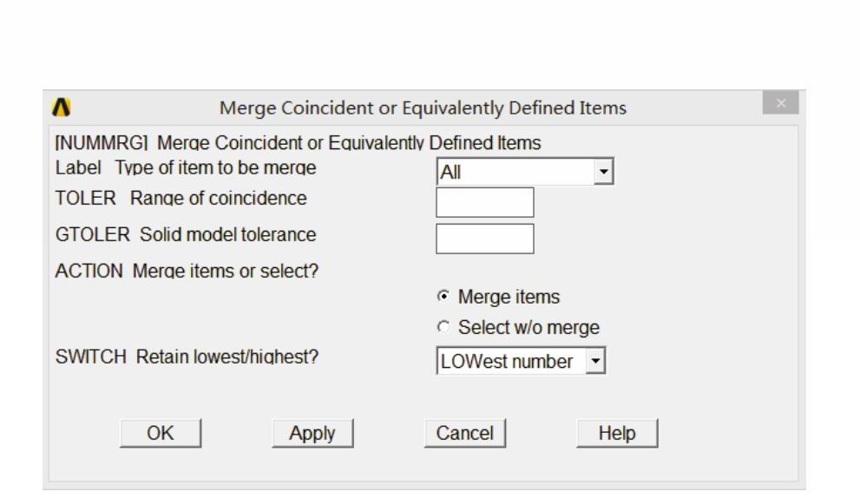The height and width of the screenshot is (504, 860).
Task: Click the ANSYS logo icon in title bar
Action: pyautogui.click(x=60, y=108)
